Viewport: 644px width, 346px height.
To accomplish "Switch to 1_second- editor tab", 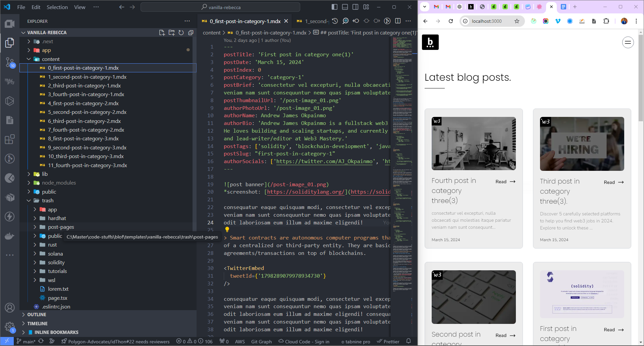I will point(312,21).
